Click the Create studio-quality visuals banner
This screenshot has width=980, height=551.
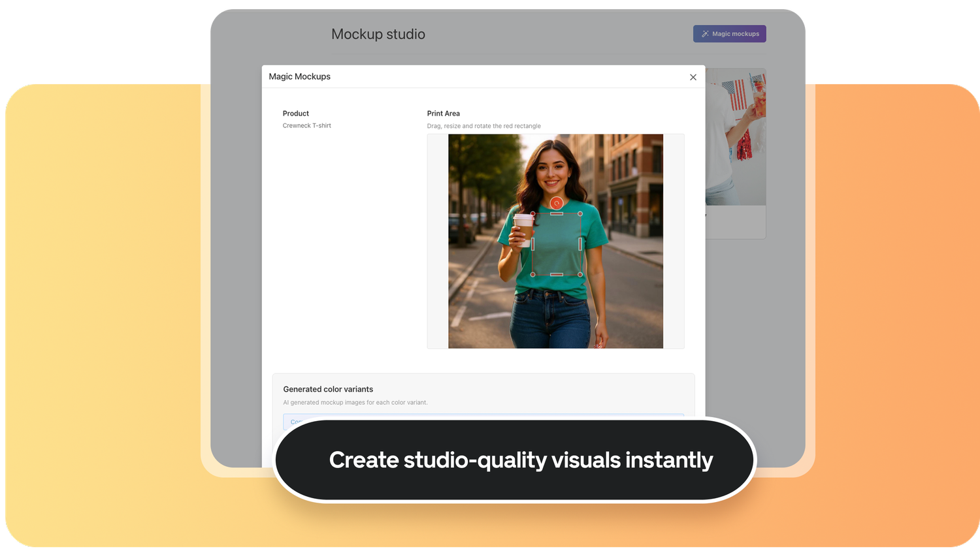520,460
